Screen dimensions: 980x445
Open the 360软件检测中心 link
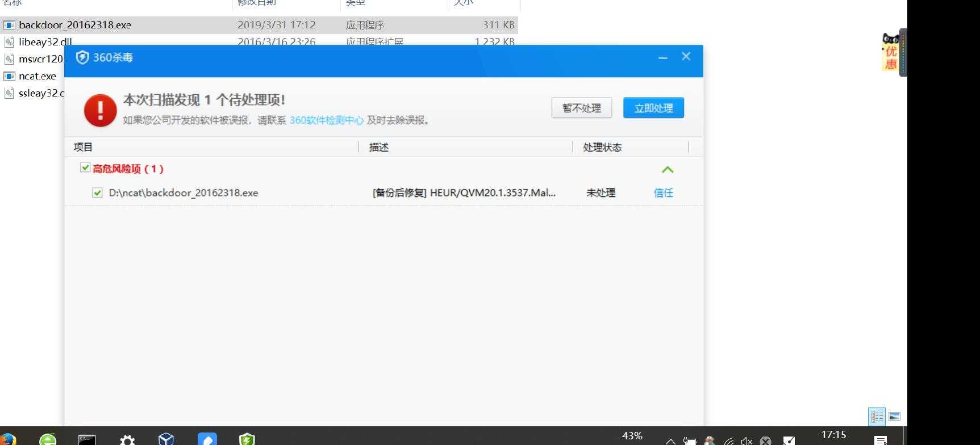(x=327, y=120)
